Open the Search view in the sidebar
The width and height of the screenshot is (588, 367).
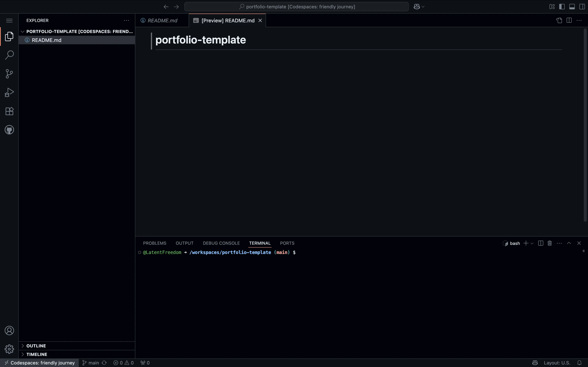click(9, 55)
